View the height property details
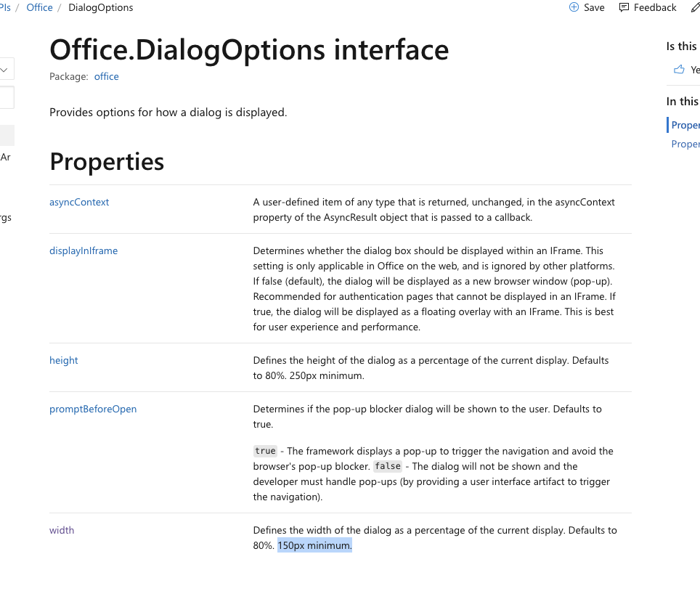Image resolution: width=700 pixels, height=591 pixels. (x=63, y=360)
